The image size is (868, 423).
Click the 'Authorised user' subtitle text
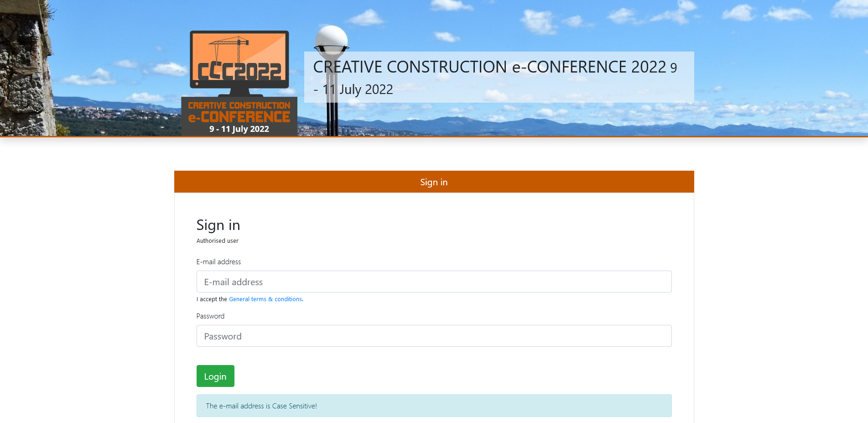point(218,241)
